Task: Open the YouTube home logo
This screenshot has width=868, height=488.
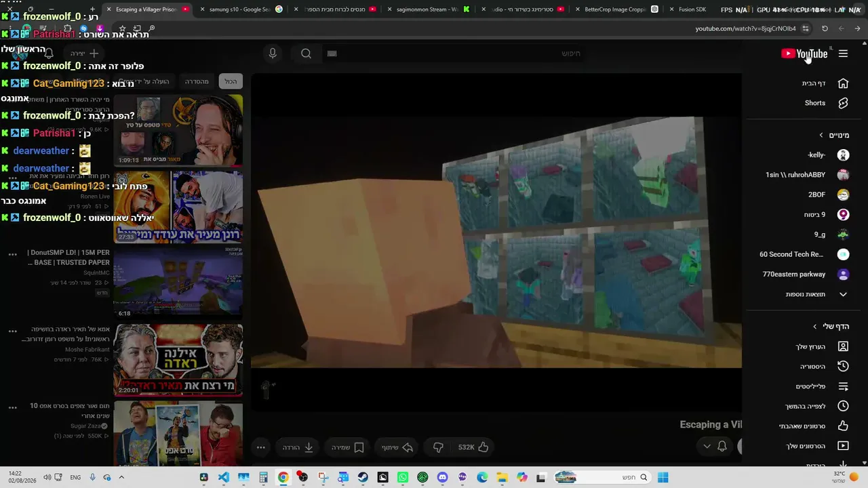Action: click(x=804, y=54)
